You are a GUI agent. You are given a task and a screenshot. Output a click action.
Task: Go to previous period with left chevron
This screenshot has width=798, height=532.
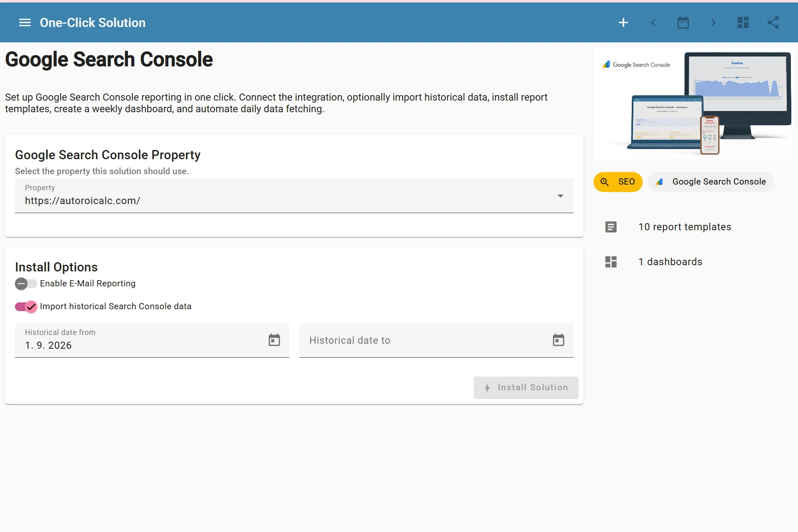(x=653, y=22)
